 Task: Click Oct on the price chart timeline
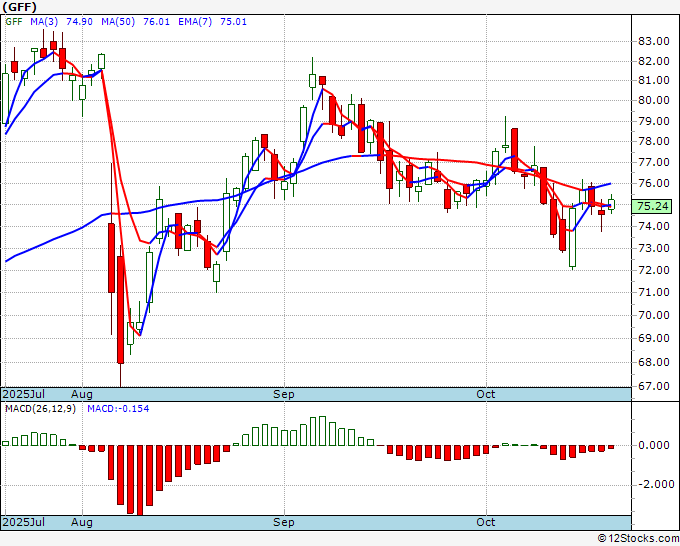click(x=485, y=394)
